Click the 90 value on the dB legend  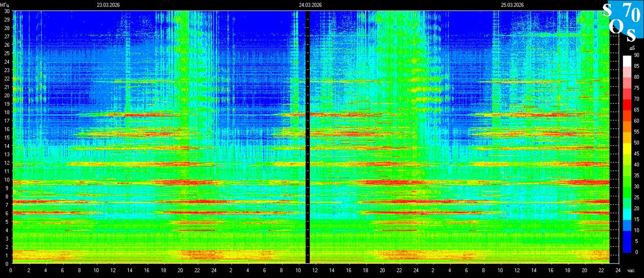coord(636,55)
